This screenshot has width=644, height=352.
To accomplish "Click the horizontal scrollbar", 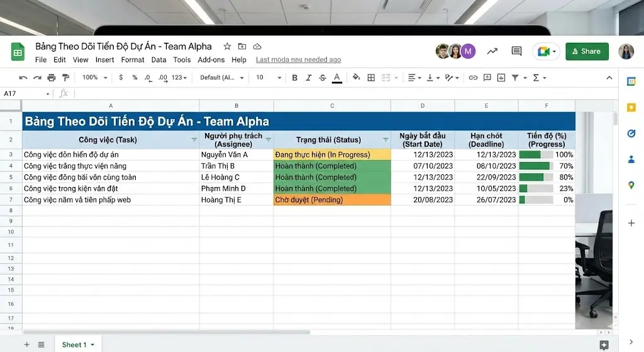I will pos(166,332).
